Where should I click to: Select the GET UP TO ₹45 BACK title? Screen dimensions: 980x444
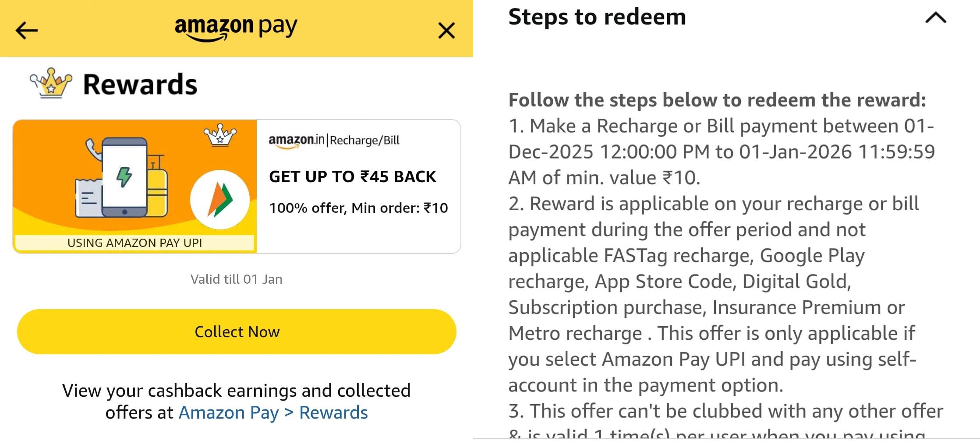click(352, 176)
